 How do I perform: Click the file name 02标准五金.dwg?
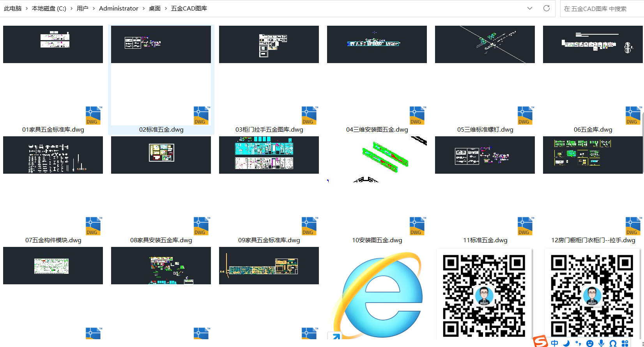tap(161, 130)
